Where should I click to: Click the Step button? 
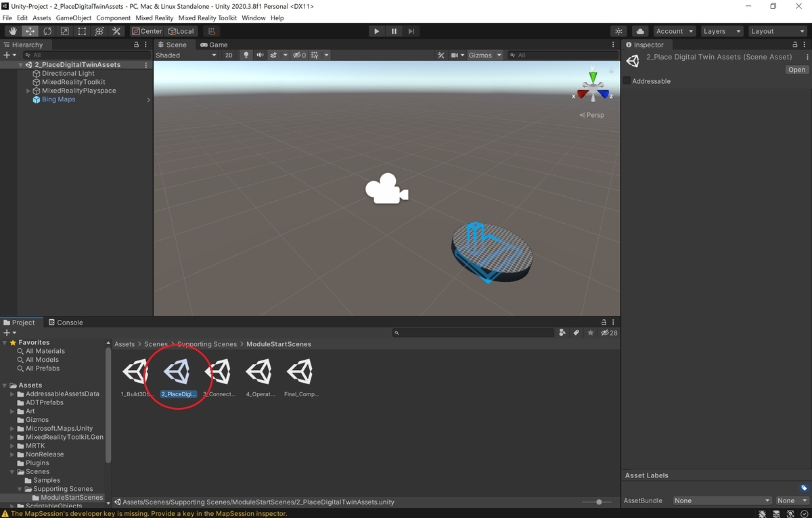[411, 31]
